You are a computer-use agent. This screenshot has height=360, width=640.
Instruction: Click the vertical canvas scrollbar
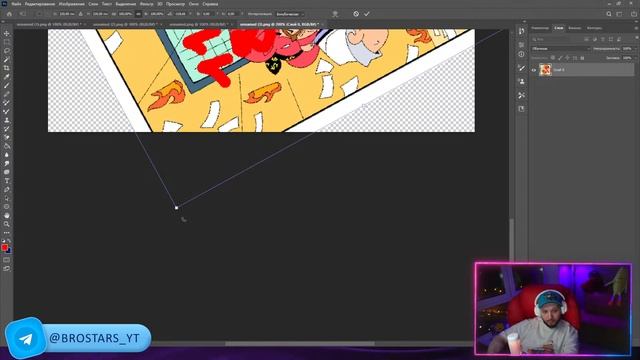click(512, 239)
